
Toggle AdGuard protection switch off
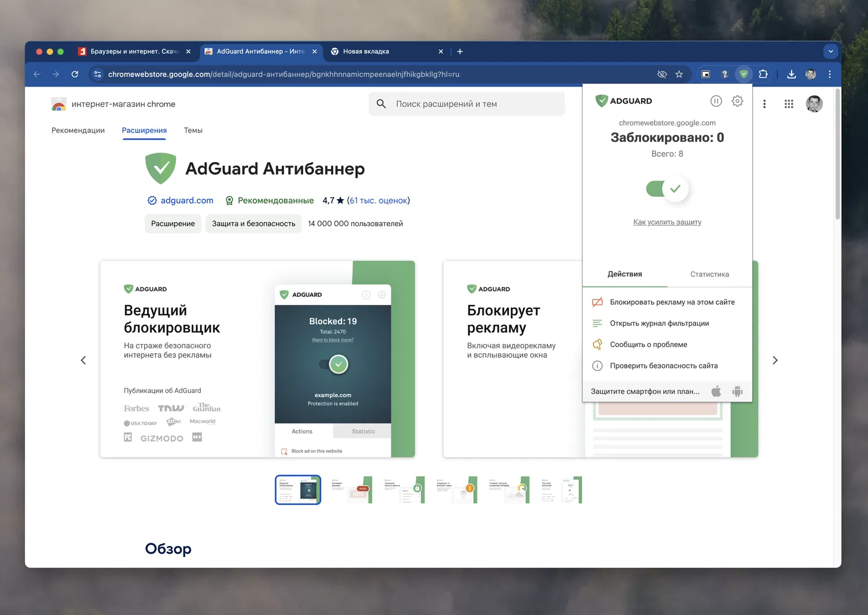(x=667, y=189)
